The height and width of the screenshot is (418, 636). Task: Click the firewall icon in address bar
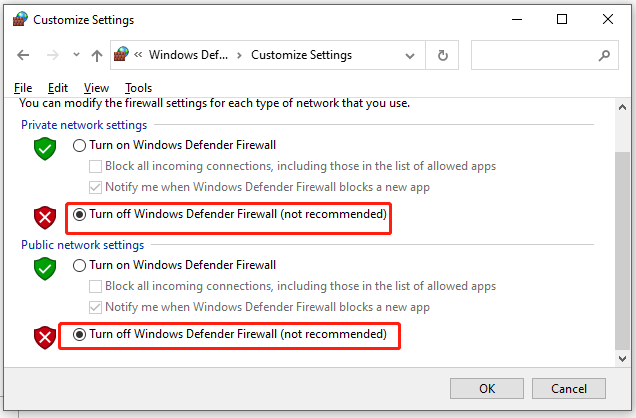pyautogui.click(x=121, y=54)
